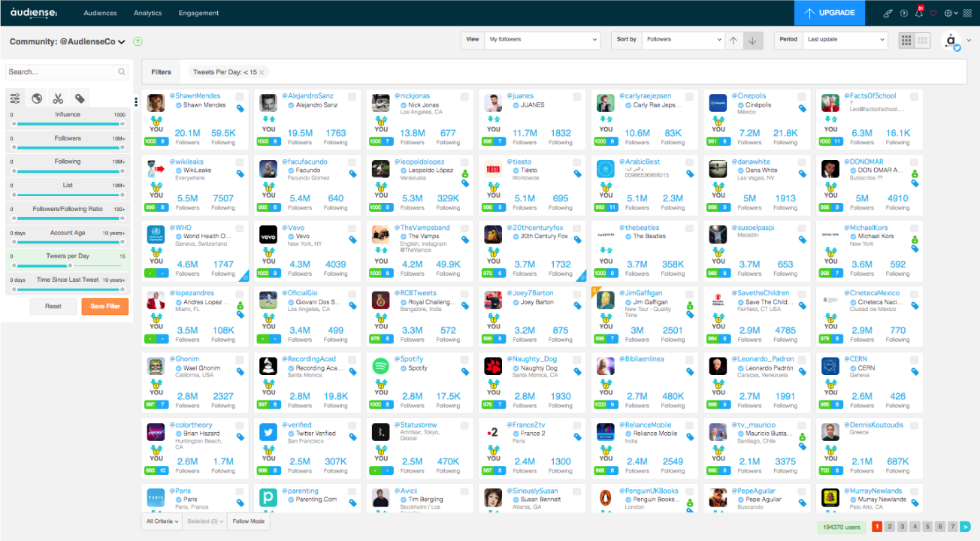Viewport: 980px width, 541px height.
Task: Select the AlejandroSanz card checkbox
Action: tap(352, 97)
